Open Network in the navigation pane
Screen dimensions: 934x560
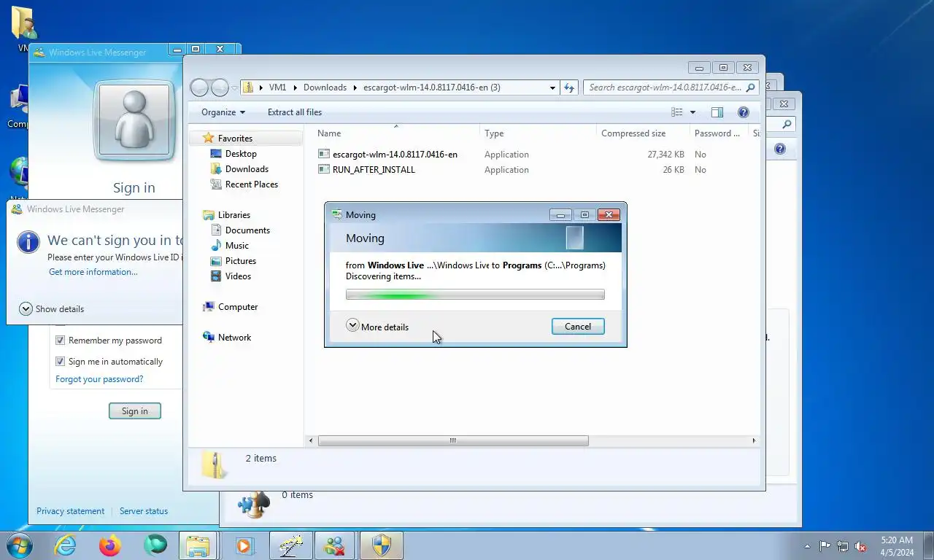click(234, 338)
